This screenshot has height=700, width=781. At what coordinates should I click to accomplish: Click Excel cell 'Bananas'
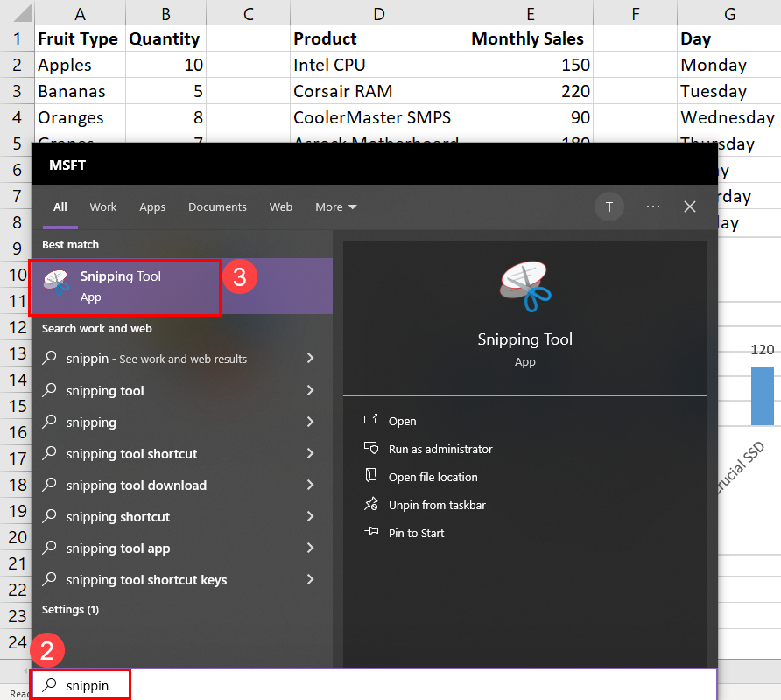click(x=80, y=91)
